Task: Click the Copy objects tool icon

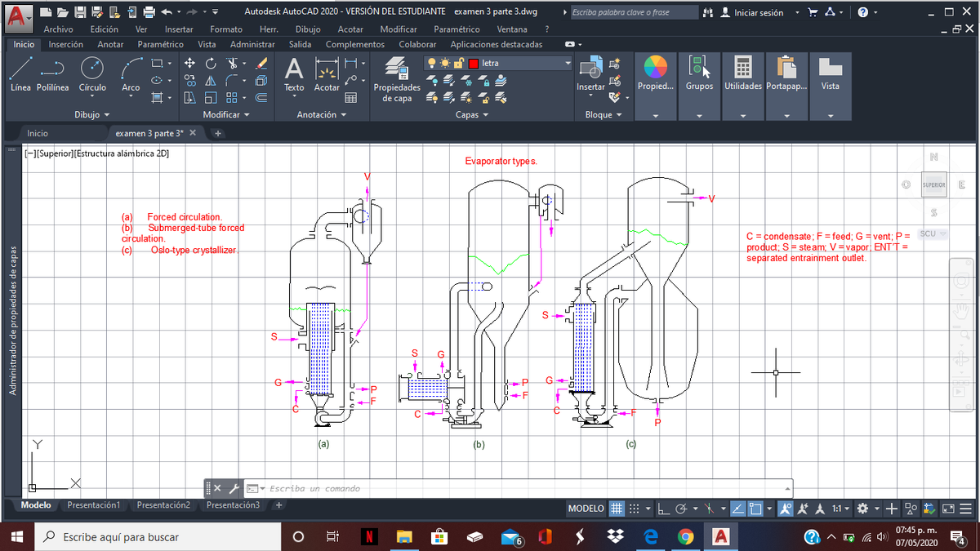Action: pos(189,80)
